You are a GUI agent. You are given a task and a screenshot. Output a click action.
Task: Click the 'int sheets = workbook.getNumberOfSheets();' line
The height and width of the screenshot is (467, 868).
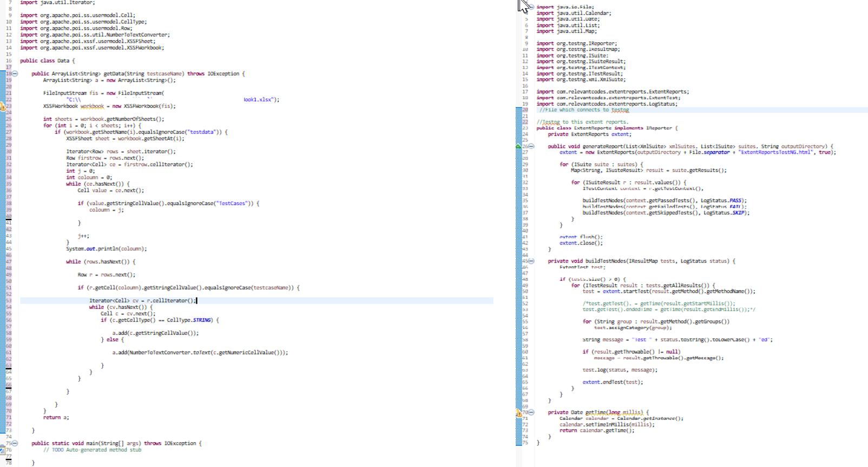tap(103, 119)
